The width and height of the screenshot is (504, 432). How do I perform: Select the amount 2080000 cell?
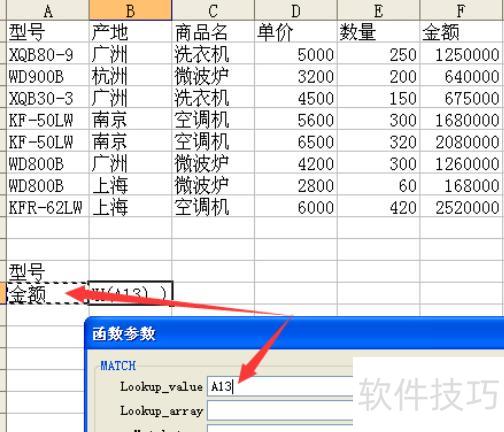coord(462,141)
